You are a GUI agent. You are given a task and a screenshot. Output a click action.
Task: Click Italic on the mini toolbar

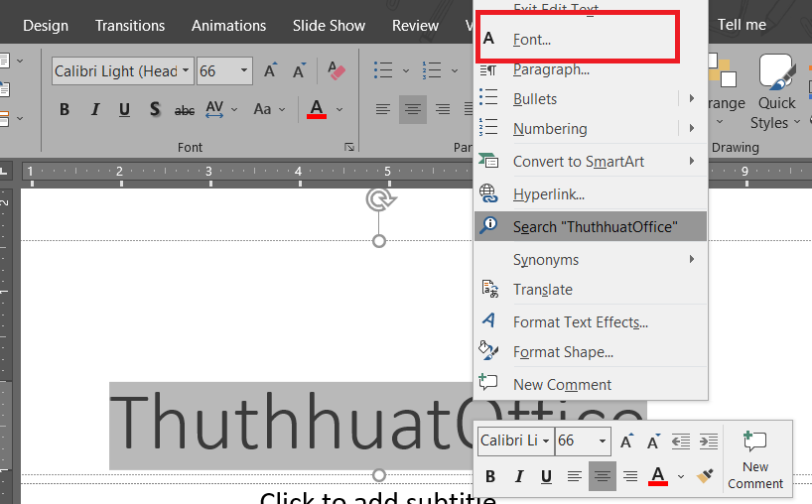(518, 476)
